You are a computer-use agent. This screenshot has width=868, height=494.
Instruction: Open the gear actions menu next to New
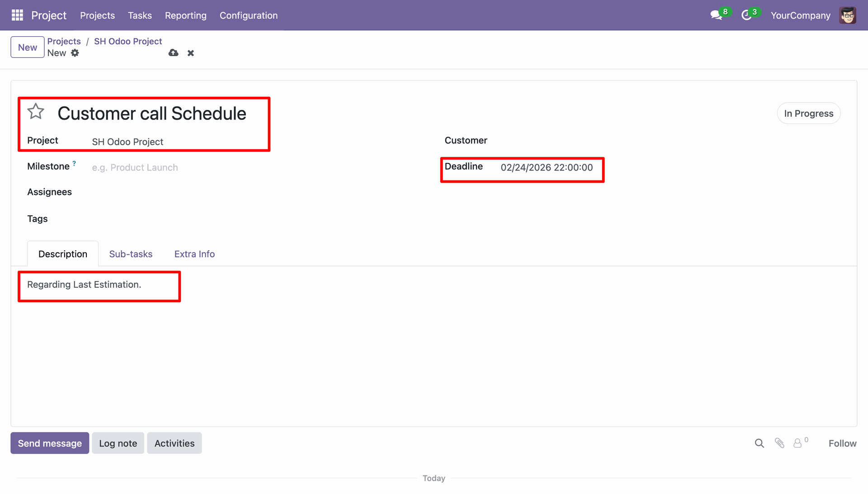point(75,53)
